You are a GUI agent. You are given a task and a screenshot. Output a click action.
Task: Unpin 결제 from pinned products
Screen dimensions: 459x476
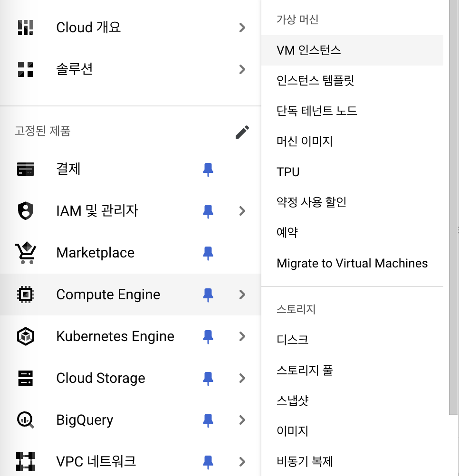(208, 170)
